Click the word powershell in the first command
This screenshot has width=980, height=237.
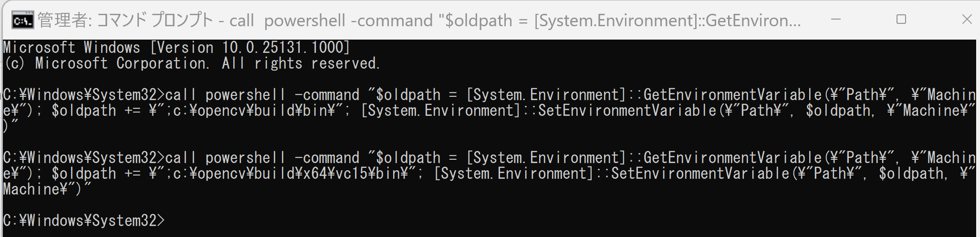pyautogui.click(x=245, y=94)
